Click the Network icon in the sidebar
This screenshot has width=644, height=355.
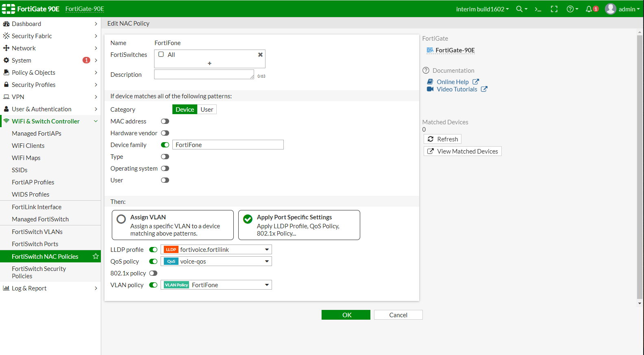click(x=6, y=48)
